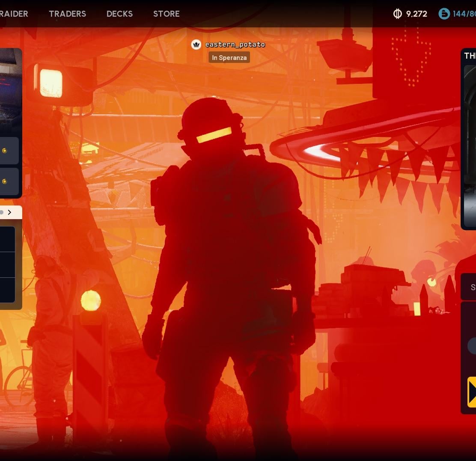The width and height of the screenshot is (476, 461).
Task: Click the right chevron on left panel
Action: pyautogui.click(x=9, y=212)
